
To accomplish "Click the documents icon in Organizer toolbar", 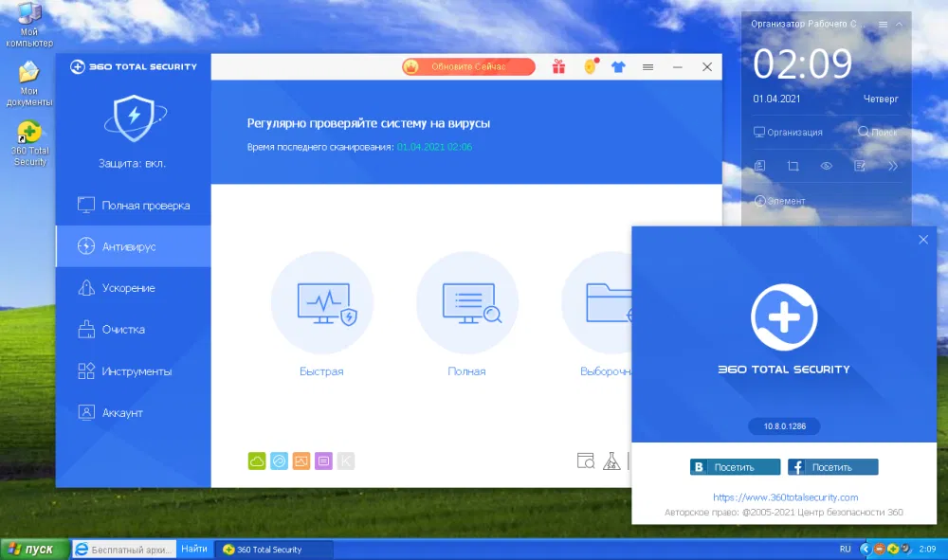I will pyautogui.click(x=760, y=166).
